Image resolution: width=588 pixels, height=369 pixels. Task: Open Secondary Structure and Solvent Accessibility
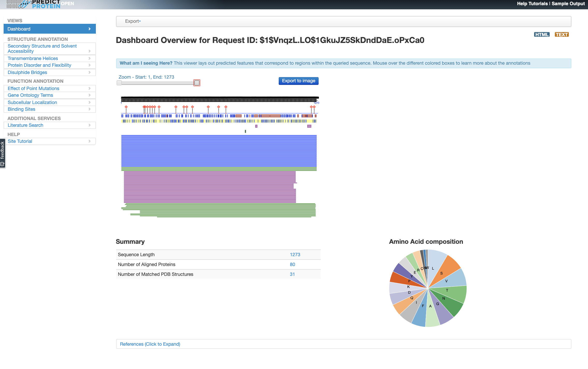coord(42,48)
